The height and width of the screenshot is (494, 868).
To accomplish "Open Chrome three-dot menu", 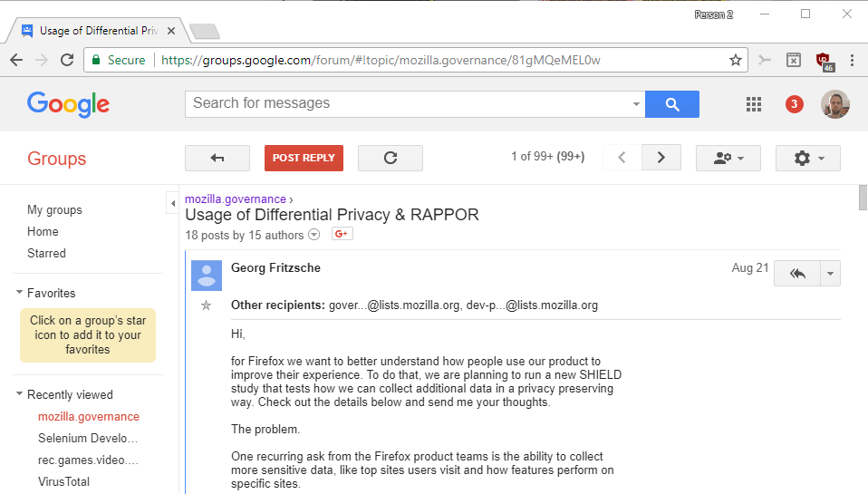I will (852, 60).
